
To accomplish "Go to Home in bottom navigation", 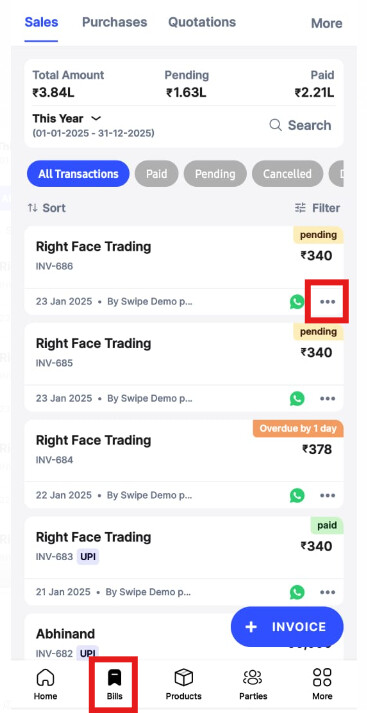I will coord(45,683).
